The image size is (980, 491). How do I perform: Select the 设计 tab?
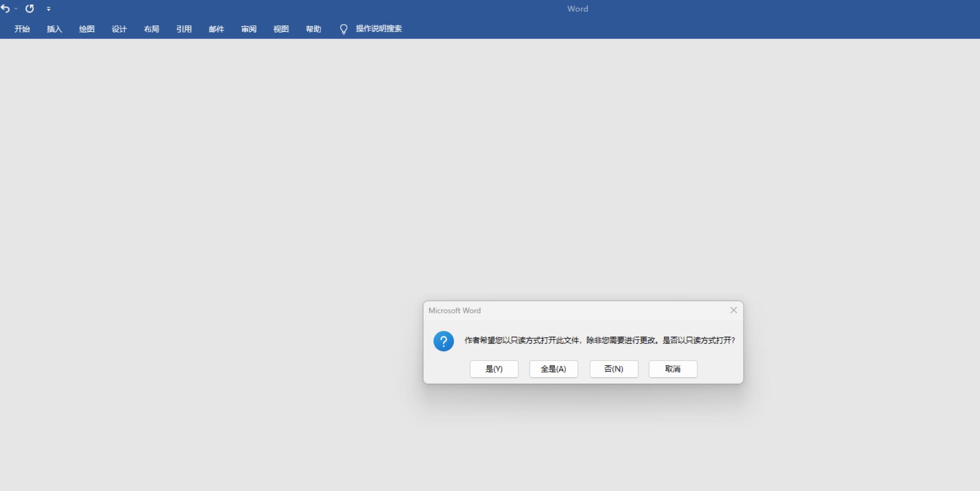point(119,29)
